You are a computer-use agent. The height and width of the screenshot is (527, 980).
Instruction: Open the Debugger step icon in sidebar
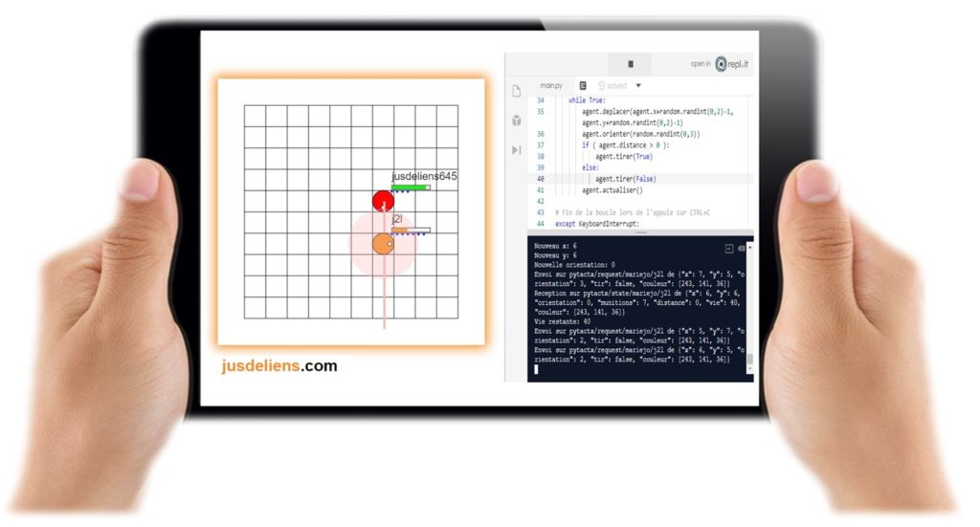click(x=516, y=150)
